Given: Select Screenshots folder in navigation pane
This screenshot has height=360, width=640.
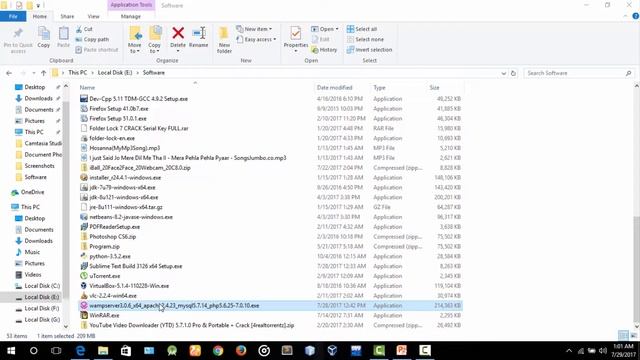Looking at the screenshot, I should click(39, 166).
